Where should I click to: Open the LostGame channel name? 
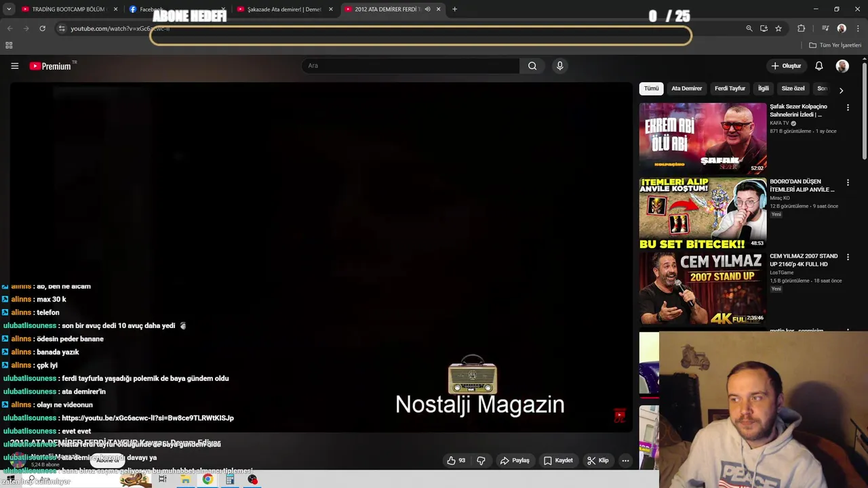click(781, 272)
